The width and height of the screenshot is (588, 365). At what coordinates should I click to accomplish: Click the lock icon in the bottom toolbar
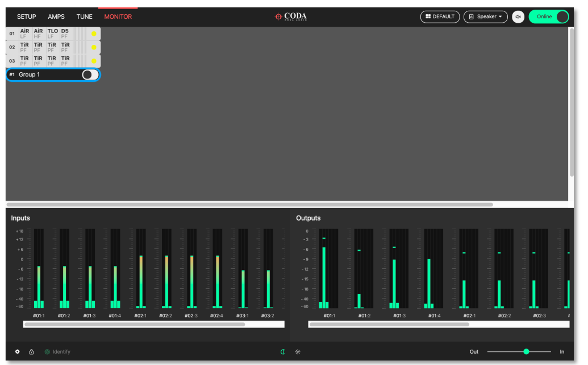(x=31, y=351)
